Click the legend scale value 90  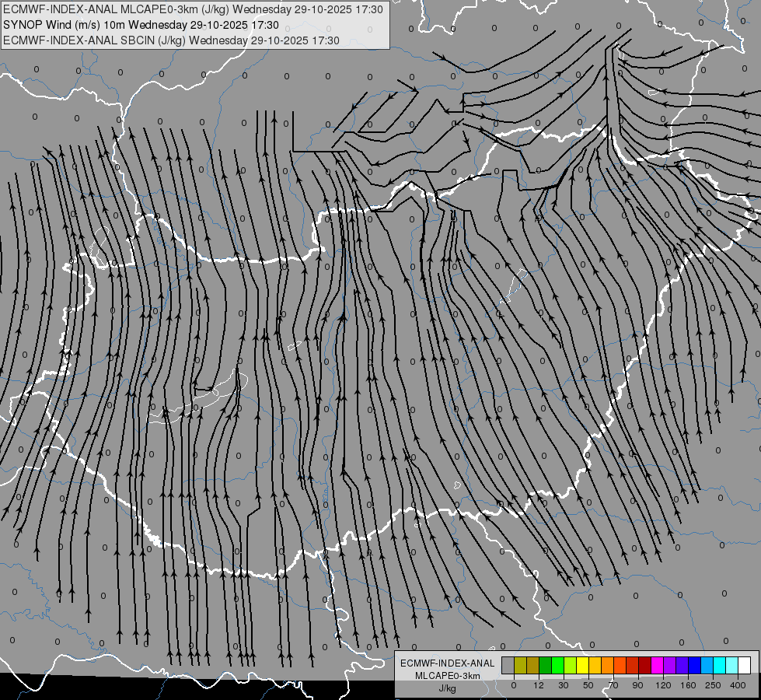[637, 685]
